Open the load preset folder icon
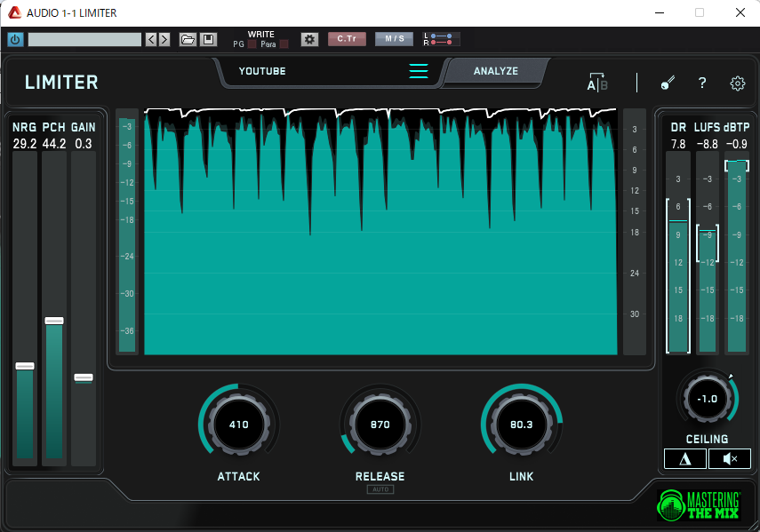The width and height of the screenshot is (760, 532). coord(188,39)
